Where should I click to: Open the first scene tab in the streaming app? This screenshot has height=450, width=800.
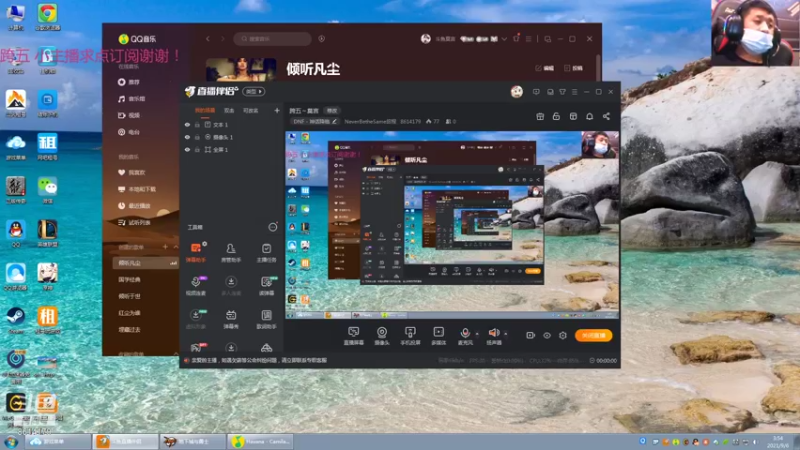click(x=205, y=110)
